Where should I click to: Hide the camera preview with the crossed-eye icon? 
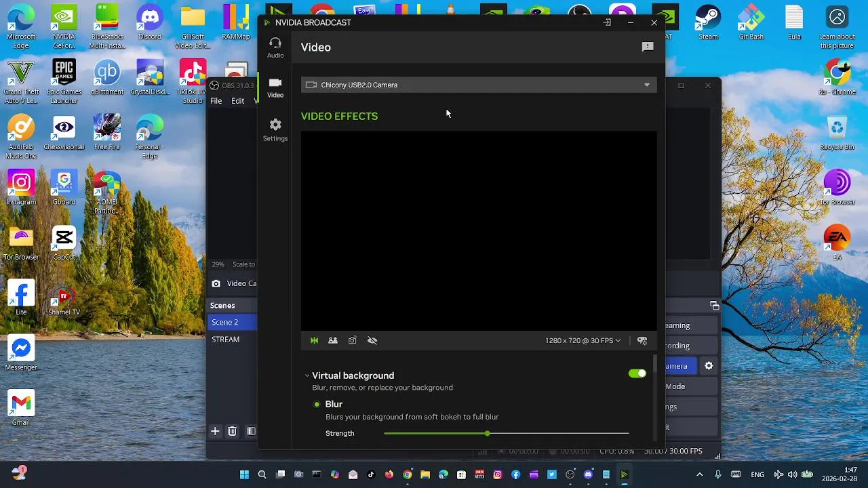pos(372,340)
